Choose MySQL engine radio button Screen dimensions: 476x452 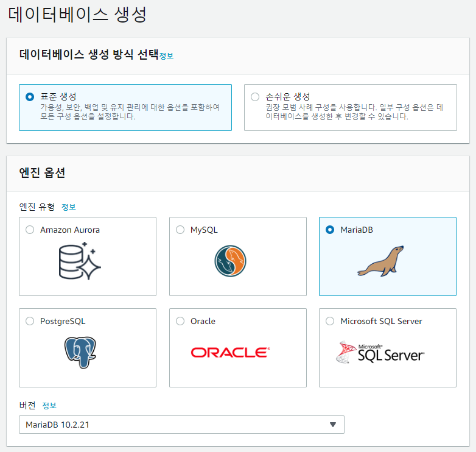(x=180, y=230)
